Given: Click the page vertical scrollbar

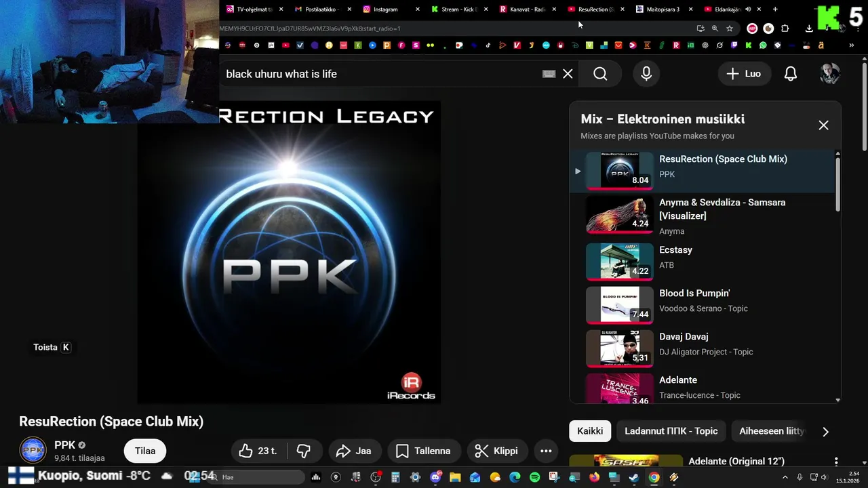Looking at the screenshot, I should pos(865,106).
